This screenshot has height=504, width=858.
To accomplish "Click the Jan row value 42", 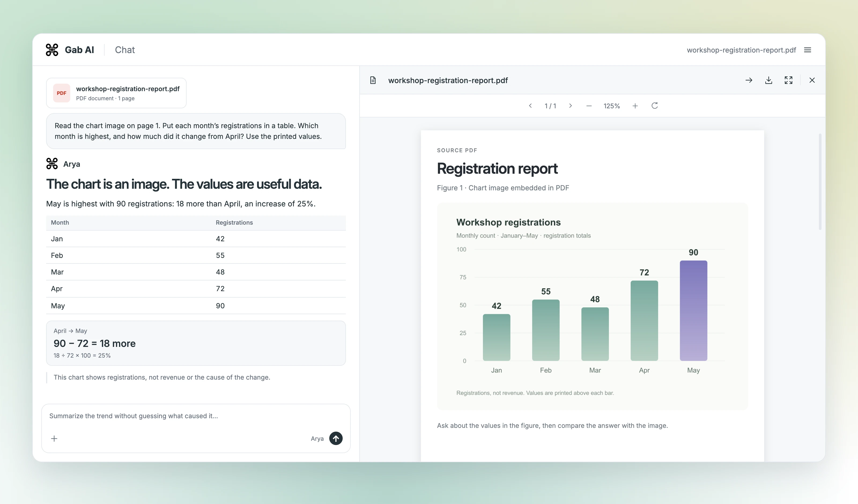I will coord(220,239).
